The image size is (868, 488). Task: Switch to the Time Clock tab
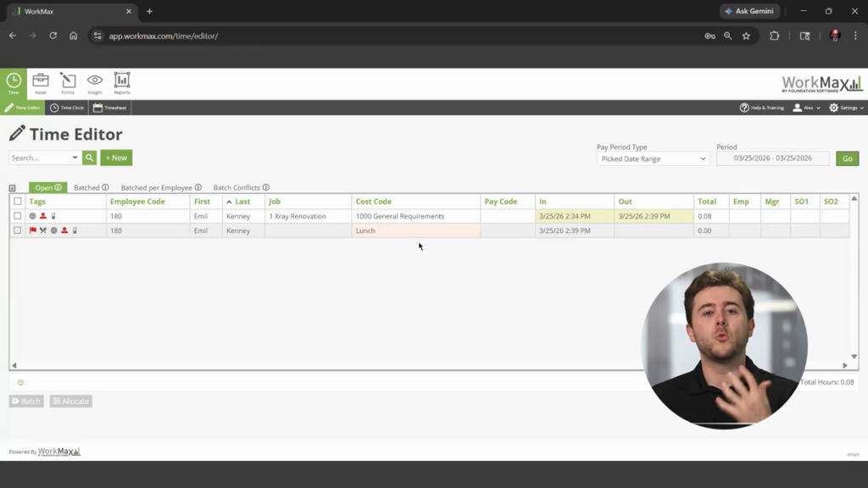pyautogui.click(x=67, y=108)
